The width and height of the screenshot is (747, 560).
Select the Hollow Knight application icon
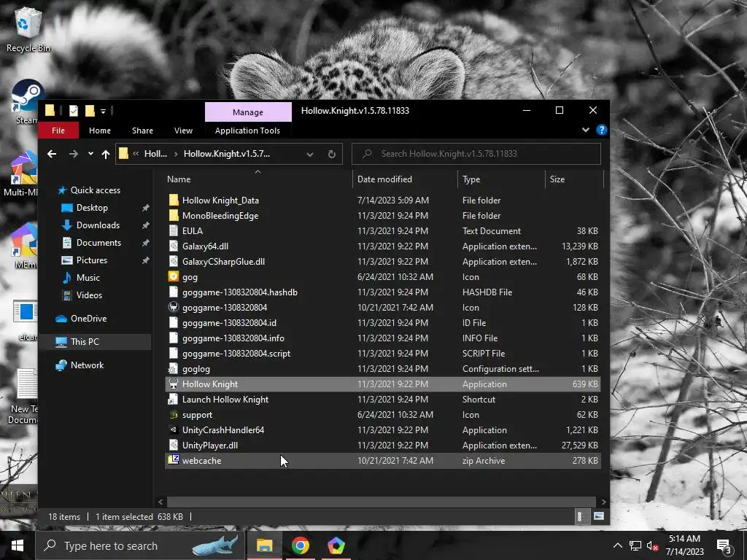click(x=174, y=384)
